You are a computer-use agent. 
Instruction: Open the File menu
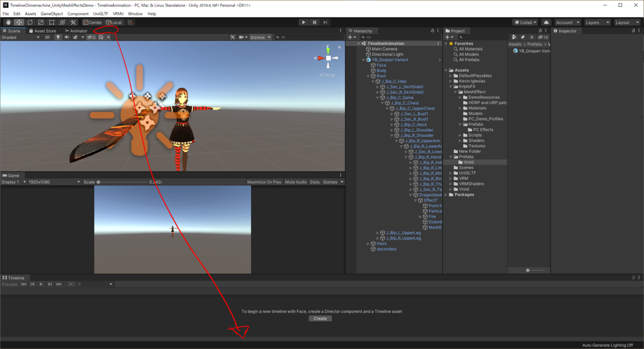coord(6,13)
